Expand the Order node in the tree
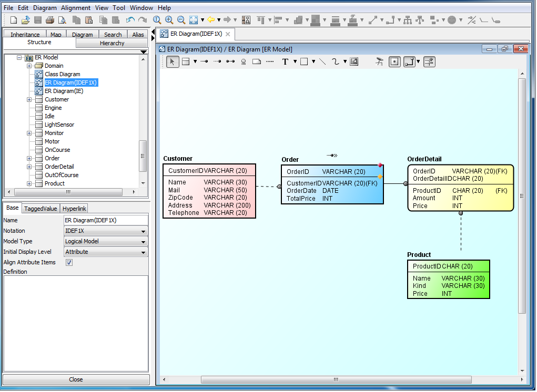This screenshot has height=392, width=537. click(x=29, y=159)
